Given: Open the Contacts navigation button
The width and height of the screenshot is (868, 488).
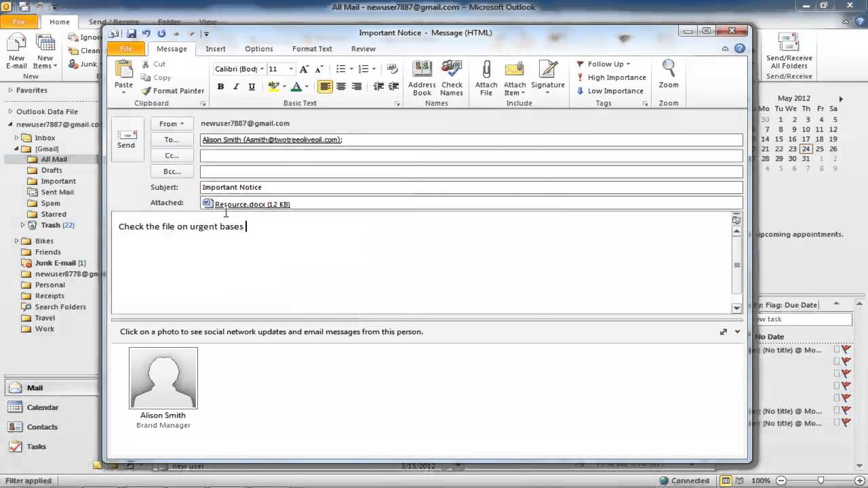Looking at the screenshot, I should click(x=51, y=427).
